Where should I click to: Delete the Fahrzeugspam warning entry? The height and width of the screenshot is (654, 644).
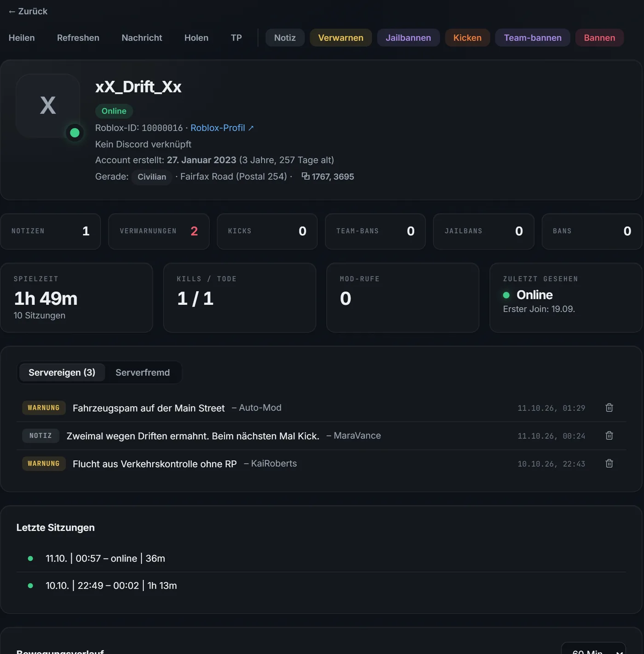click(x=609, y=407)
